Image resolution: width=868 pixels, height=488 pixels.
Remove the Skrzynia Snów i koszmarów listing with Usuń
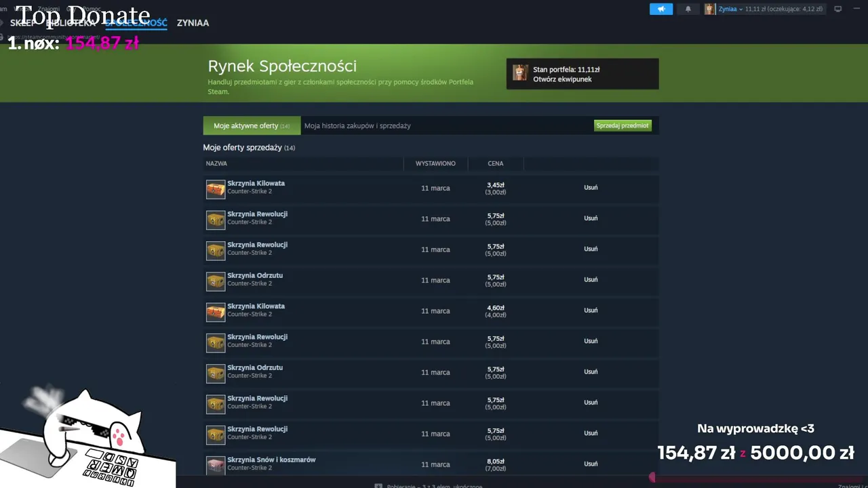pyautogui.click(x=591, y=464)
